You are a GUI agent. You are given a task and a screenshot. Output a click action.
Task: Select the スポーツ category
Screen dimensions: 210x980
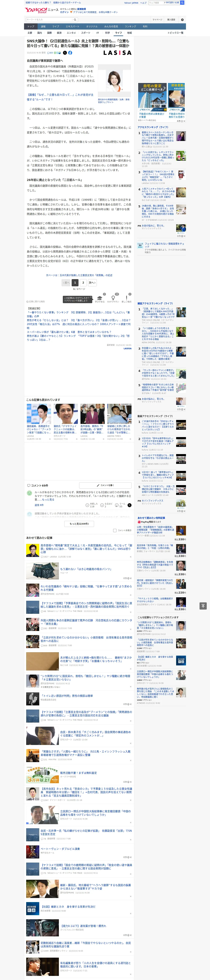(x=86, y=33)
